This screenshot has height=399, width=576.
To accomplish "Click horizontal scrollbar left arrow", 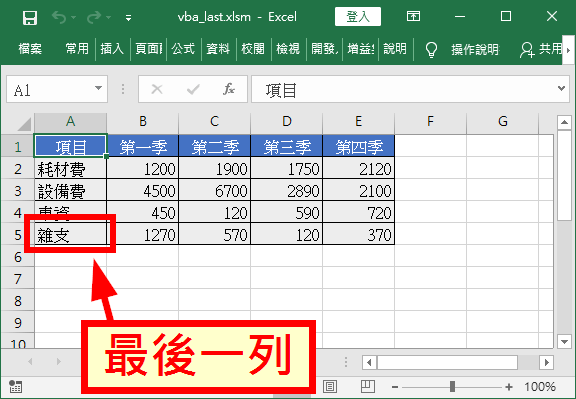I will (x=369, y=363).
